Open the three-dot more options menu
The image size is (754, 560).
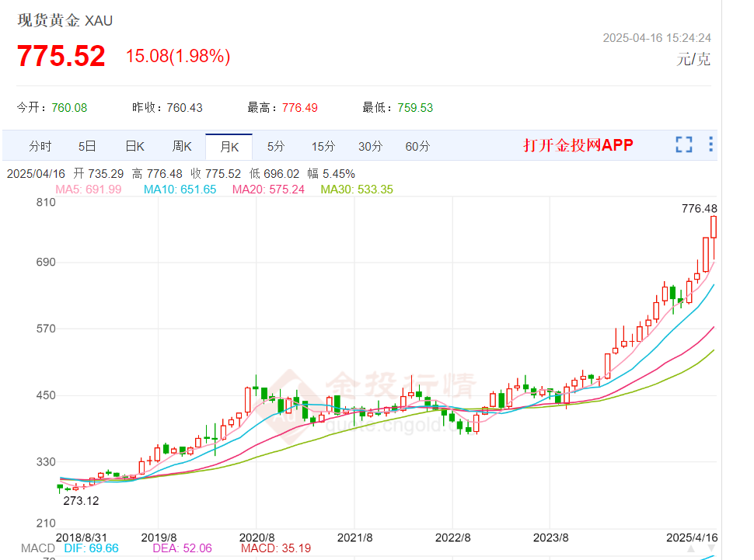(x=710, y=144)
